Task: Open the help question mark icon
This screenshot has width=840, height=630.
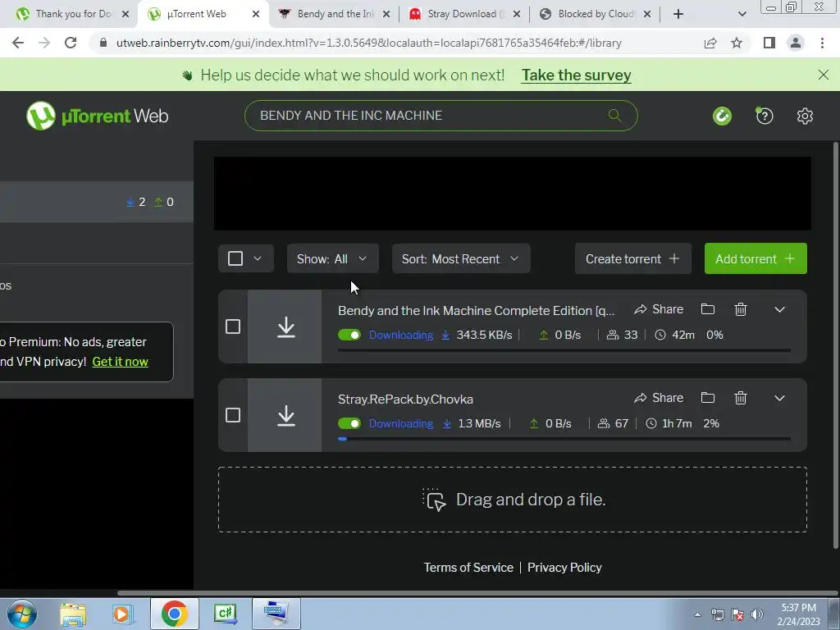Action: (x=765, y=116)
